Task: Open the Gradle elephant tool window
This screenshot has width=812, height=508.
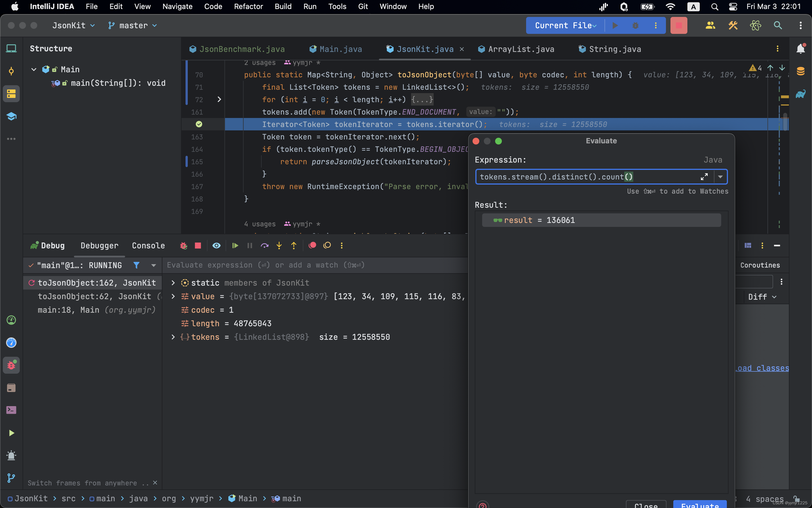Action: pos(801,94)
